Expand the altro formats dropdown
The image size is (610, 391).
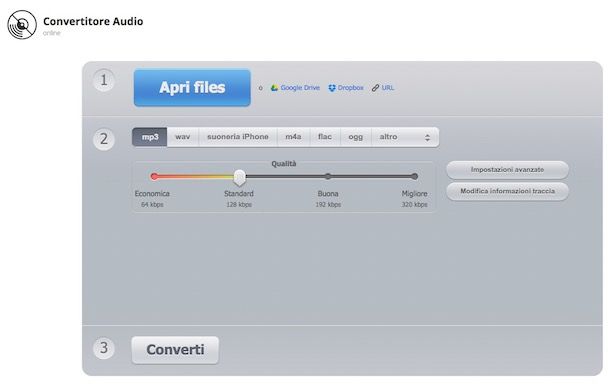(x=405, y=137)
